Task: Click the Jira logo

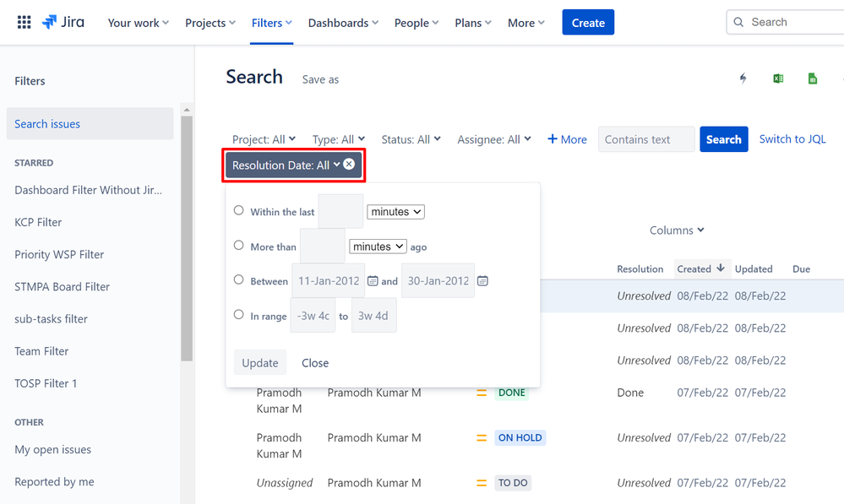Action: [63, 22]
